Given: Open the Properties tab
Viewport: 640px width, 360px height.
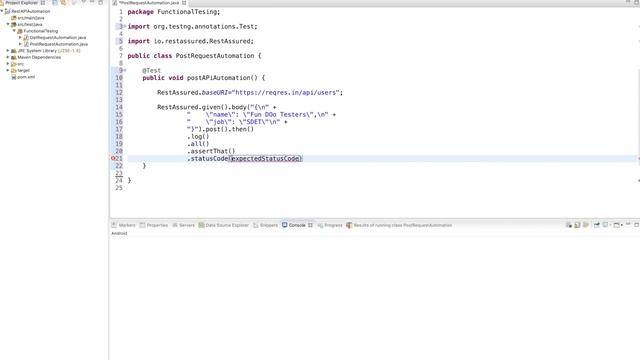Looking at the screenshot, I should point(157,225).
